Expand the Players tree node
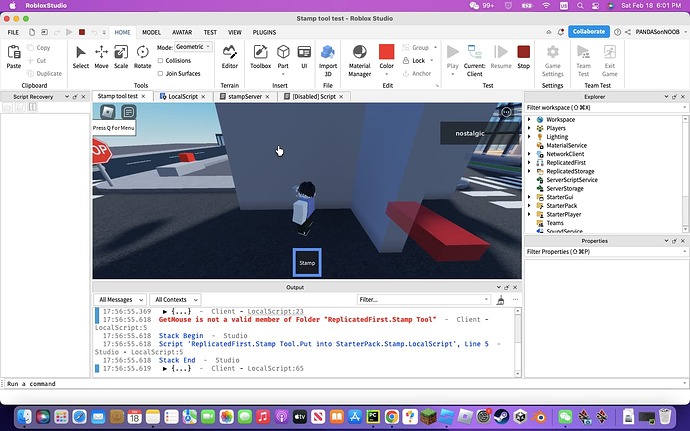 pos(529,128)
